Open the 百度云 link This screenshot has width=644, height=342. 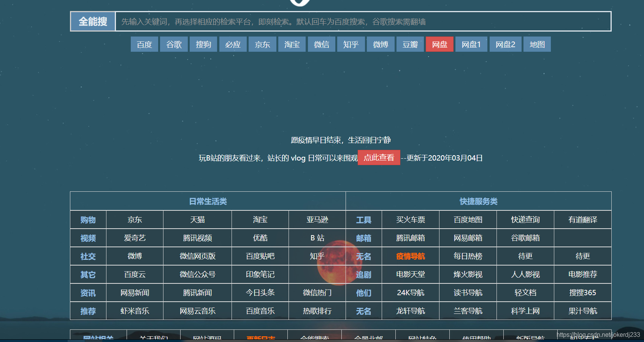pos(135,274)
